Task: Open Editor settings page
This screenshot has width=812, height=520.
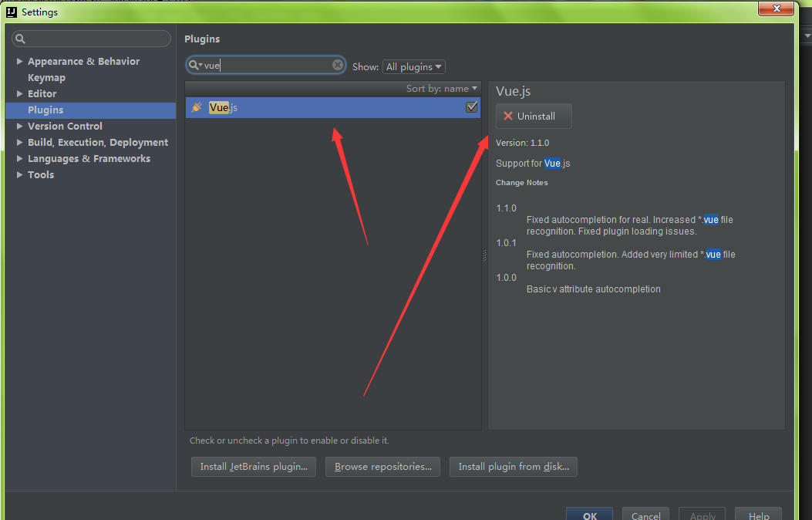Action: (x=42, y=94)
